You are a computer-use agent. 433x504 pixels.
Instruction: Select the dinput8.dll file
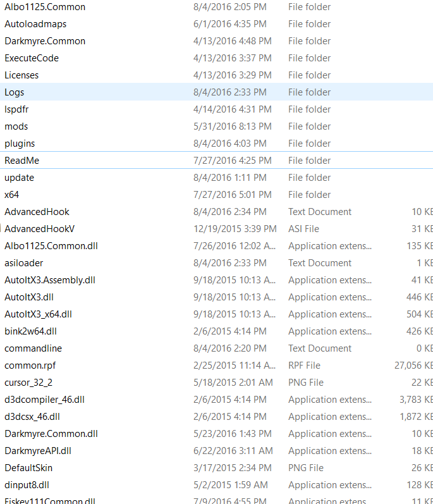(x=27, y=485)
